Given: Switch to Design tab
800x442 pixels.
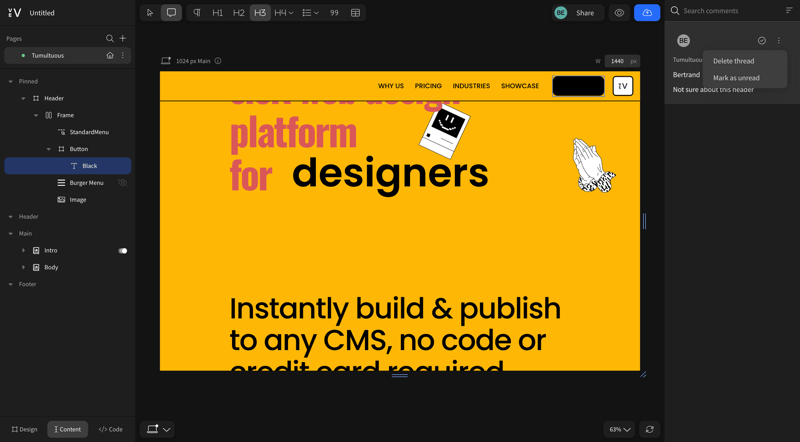Looking at the screenshot, I should click(24, 429).
